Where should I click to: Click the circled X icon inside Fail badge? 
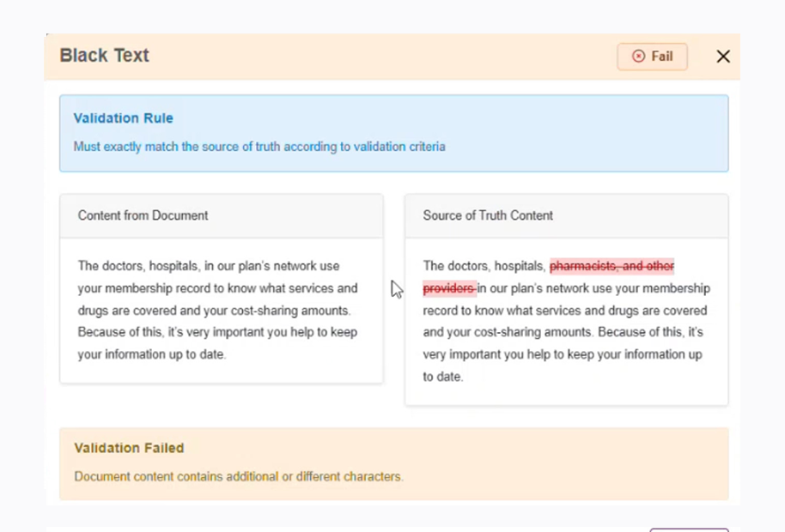tap(638, 57)
